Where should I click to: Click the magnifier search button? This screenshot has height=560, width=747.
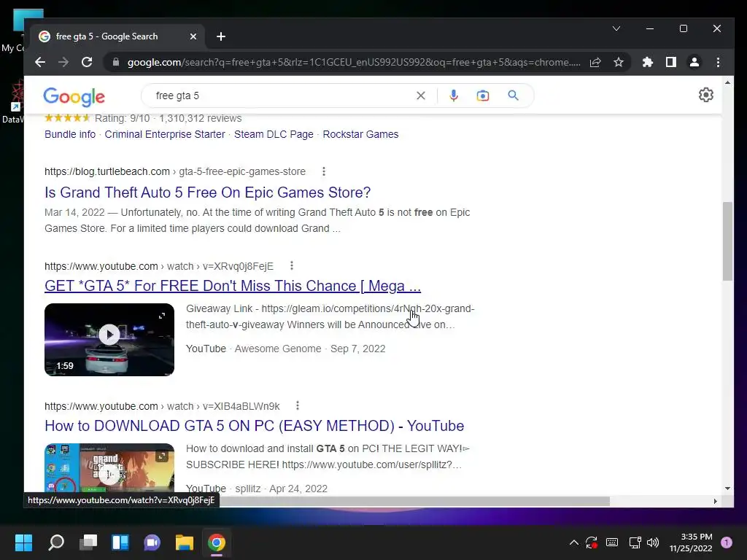513,96
